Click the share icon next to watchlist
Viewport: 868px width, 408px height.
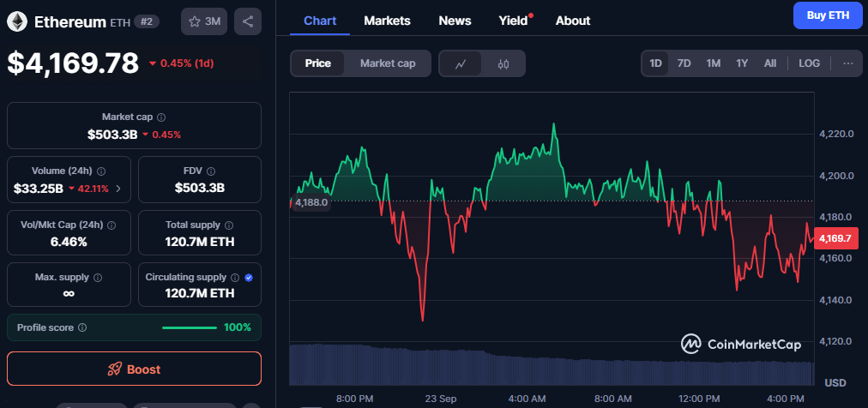click(x=247, y=21)
